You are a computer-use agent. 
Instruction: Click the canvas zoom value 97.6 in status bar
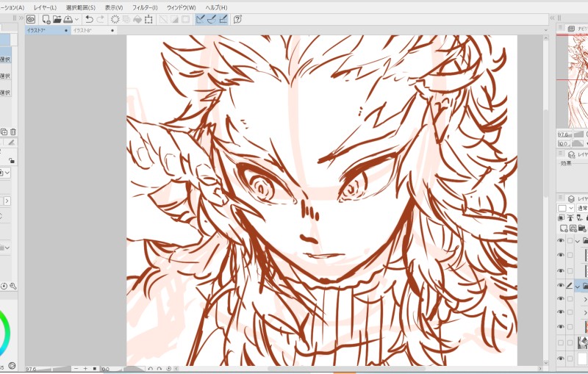[x=31, y=369]
